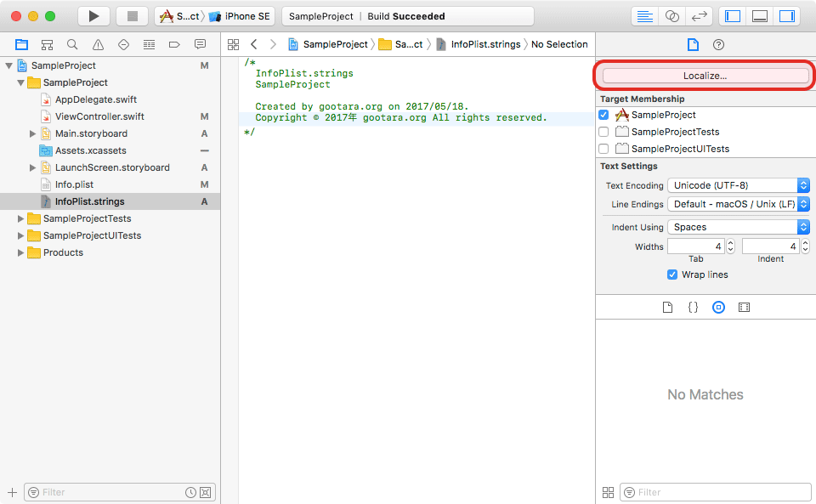Open the issue navigator
816x504 pixels.
point(98,45)
